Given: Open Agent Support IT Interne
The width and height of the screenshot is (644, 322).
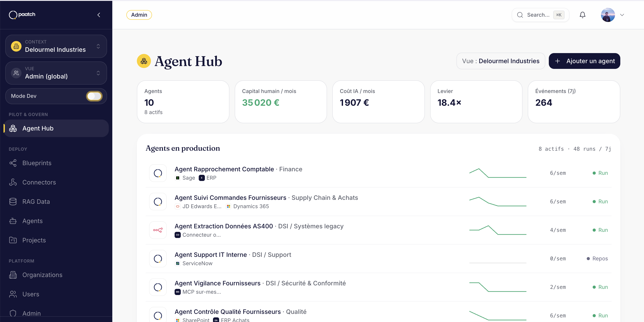Looking at the screenshot, I should pyautogui.click(x=378, y=259).
